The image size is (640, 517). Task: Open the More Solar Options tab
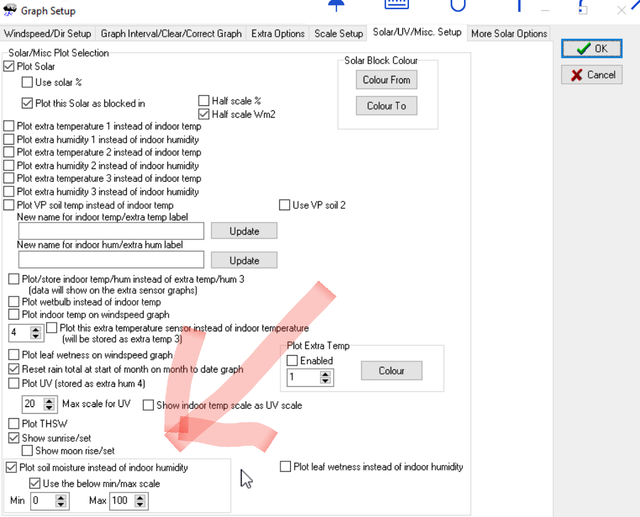[x=509, y=33]
